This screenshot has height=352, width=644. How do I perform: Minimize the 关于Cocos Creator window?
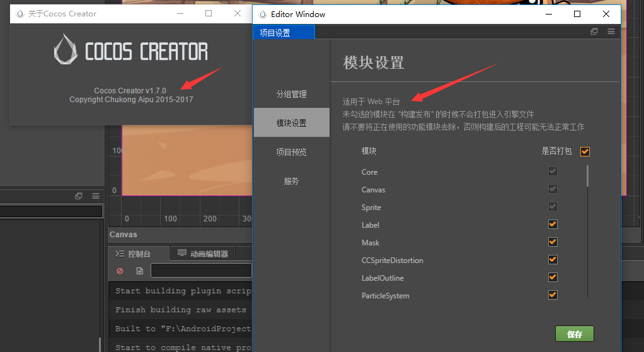point(180,14)
